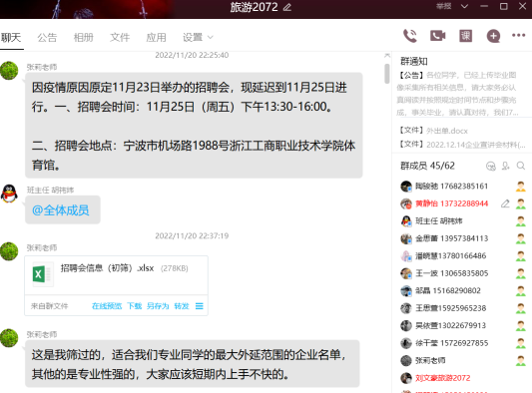Open the 相册 tab
Screen dimensions: 532x393
click(x=84, y=37)
